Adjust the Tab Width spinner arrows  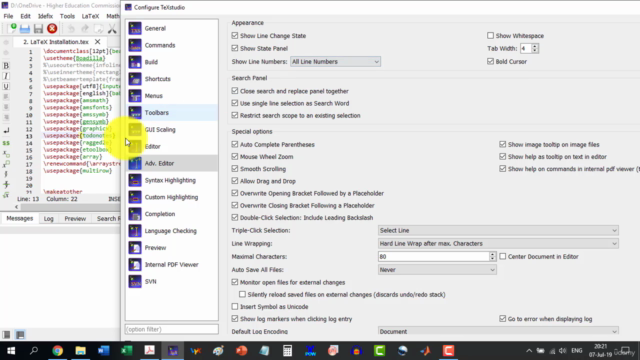[535, 48]
